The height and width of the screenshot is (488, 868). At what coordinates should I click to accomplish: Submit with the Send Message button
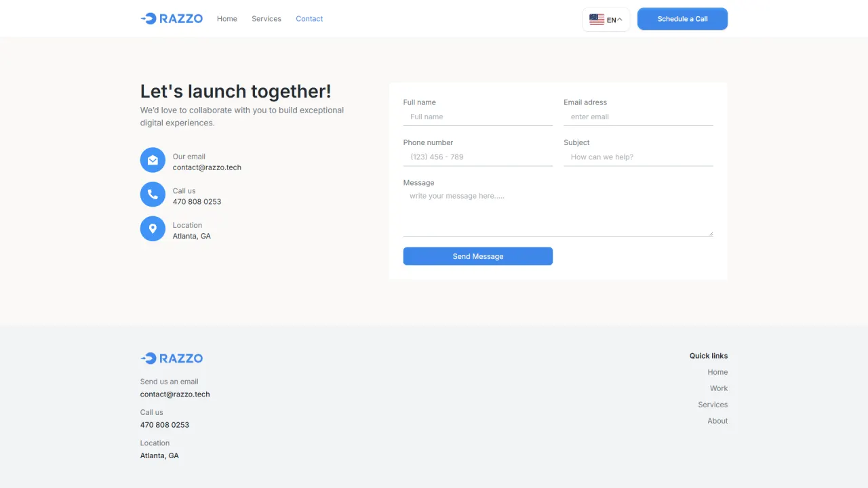pos(478,256)
